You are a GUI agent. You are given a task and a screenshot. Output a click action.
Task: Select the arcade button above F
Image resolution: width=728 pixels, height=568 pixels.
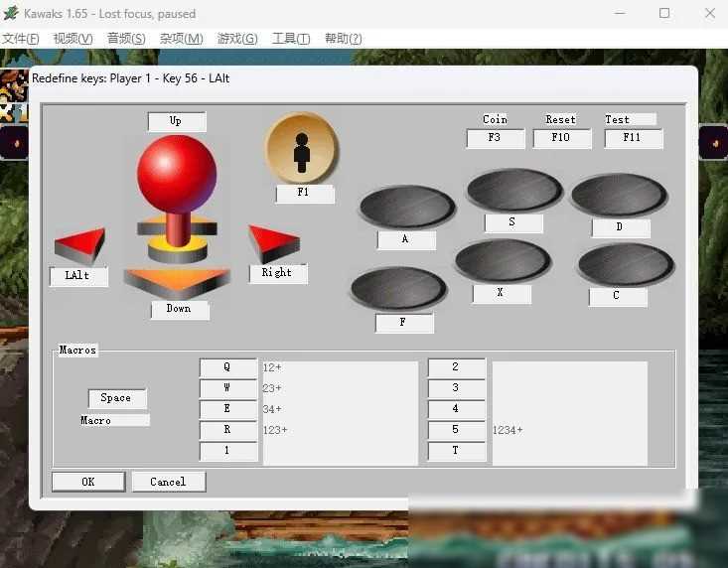click(x=398, y=288)
